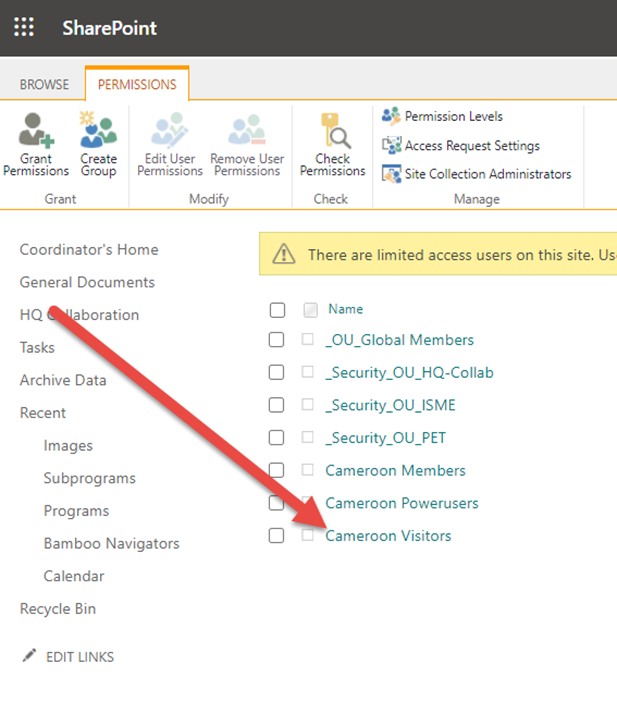
Task: Click the Grant Permissions icon
Action: [36, 131]
